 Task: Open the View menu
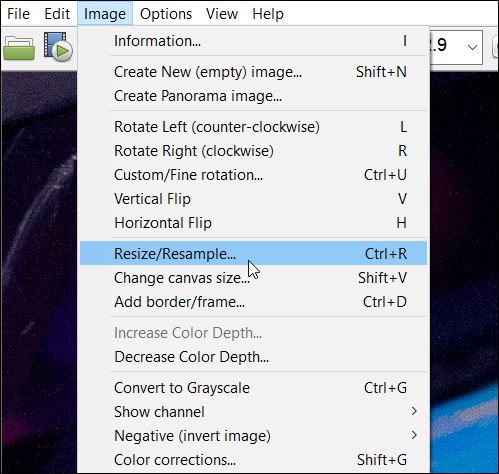point(222,14)
